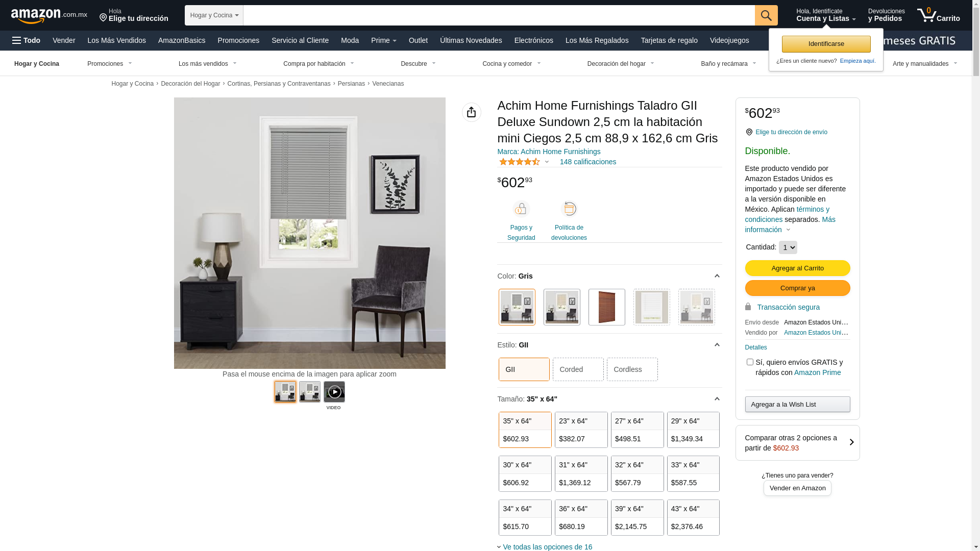Viewport: 980px width, 551px height.
Task: Open the Outlet nav menu item
Action: coord(418,40)
